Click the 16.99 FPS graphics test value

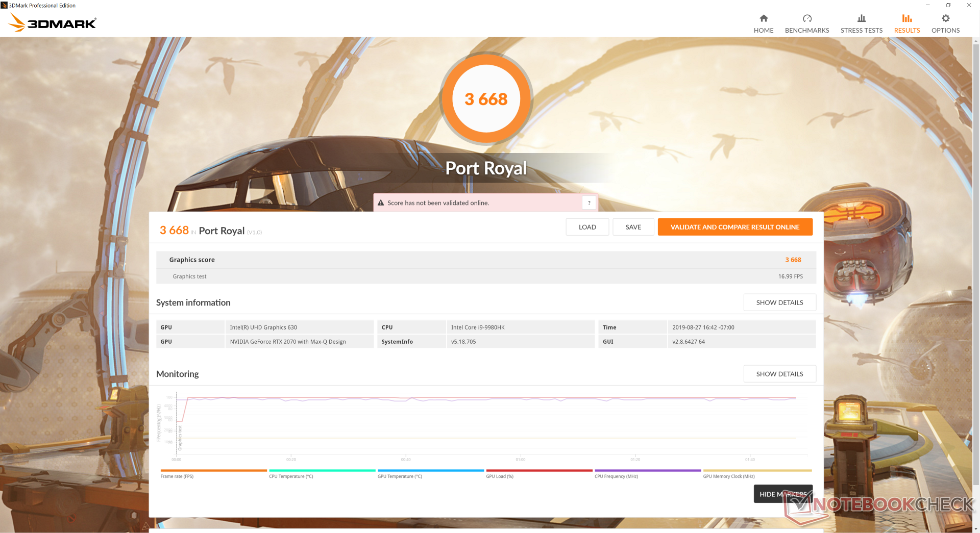[790, 276]
